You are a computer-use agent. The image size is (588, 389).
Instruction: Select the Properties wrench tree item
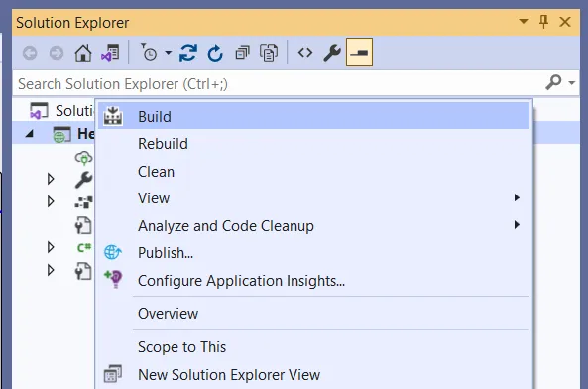pos(83,180)
